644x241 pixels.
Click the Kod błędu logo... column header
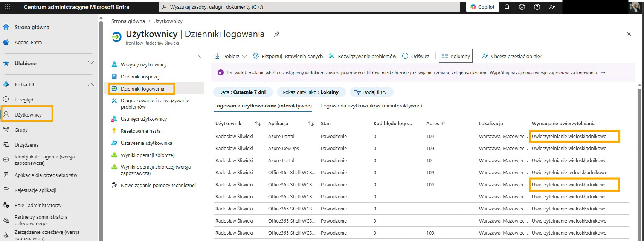coord(392,123)
